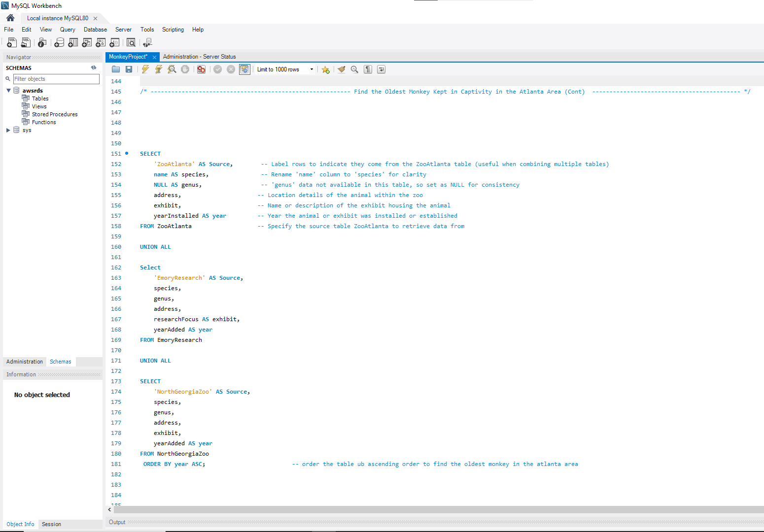Open the Database menu
The image size is (764, 532).
click(x=95, y=30)
